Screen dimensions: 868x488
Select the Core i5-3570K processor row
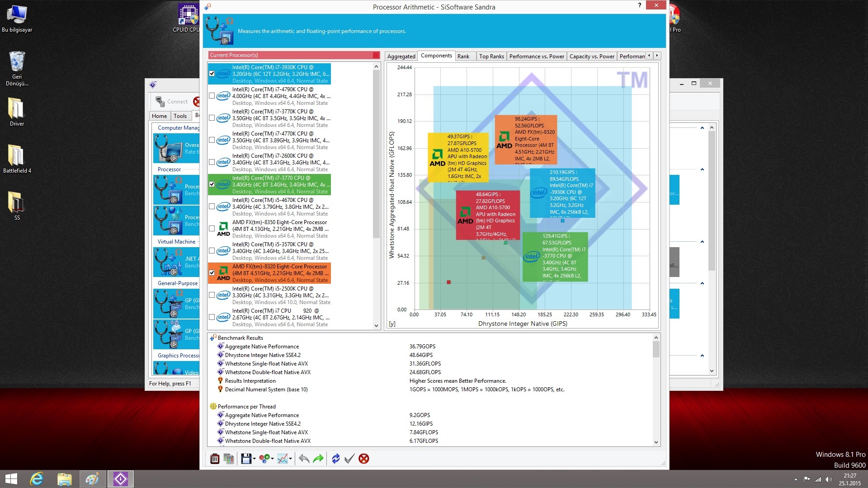pyautogui.click(x=269, y=251)
